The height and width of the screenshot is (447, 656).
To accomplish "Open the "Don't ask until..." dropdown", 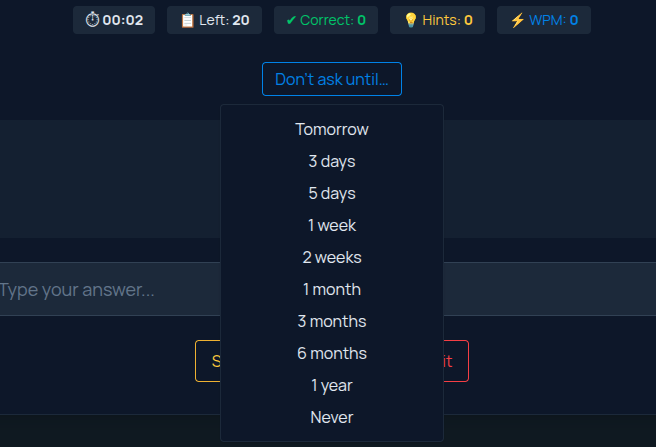I will click(332, 79).
